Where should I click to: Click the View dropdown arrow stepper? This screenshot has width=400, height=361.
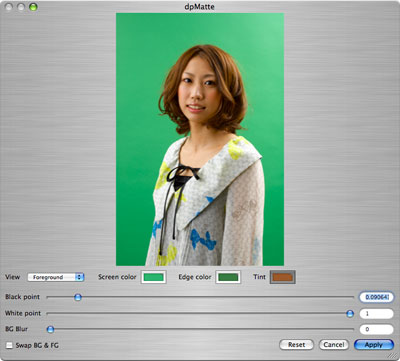pyautogui.click(x=79, y=277)
